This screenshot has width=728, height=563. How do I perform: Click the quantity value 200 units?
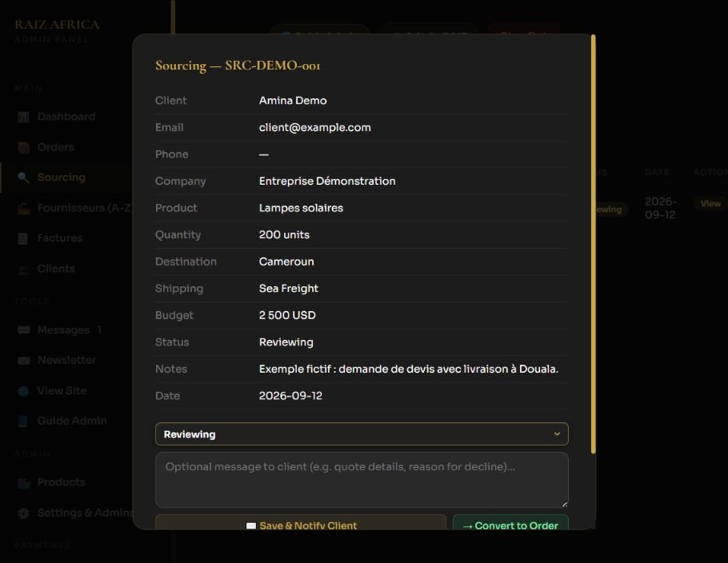pyautogui.click(x=284, y=235)
